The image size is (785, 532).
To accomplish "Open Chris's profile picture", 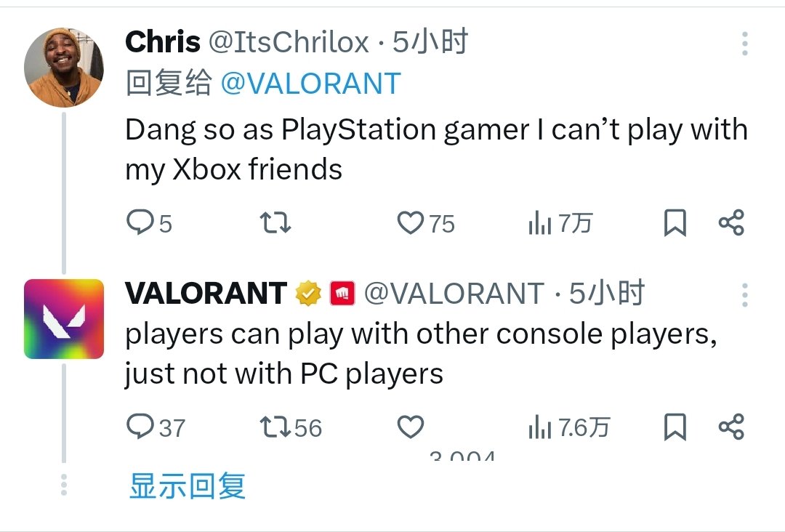I will 64,68.
